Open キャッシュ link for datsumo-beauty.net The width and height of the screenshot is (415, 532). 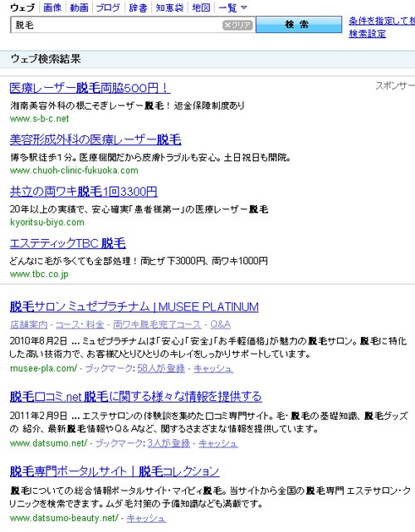[146, 518]
